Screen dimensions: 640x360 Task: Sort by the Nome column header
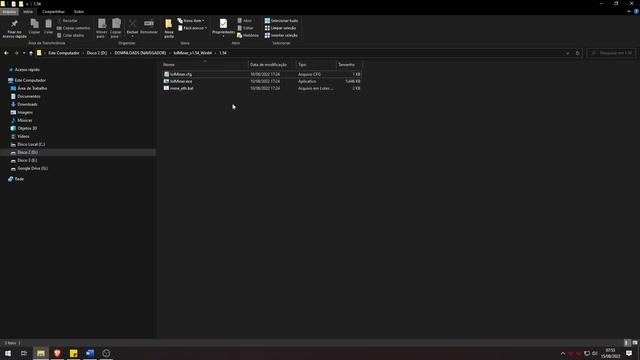(x=204, y=64)
